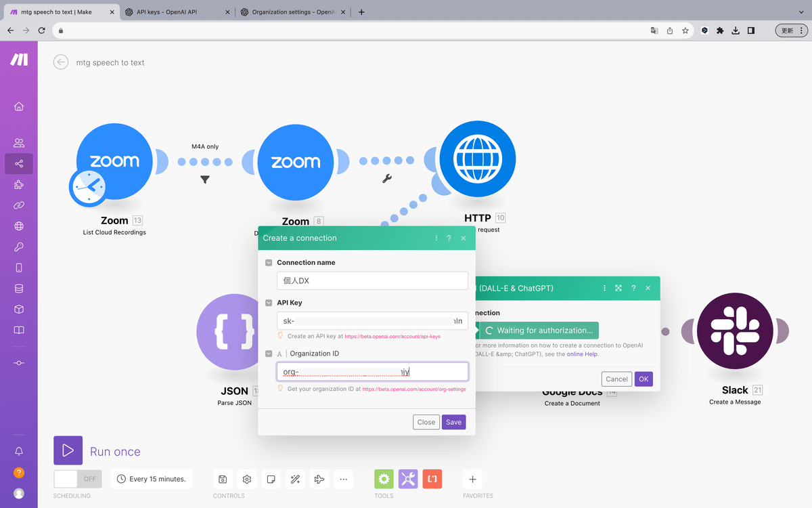Open the browser Extensions puzzle icon
This screenshot has width=812, height=508.
coord(720,30)
